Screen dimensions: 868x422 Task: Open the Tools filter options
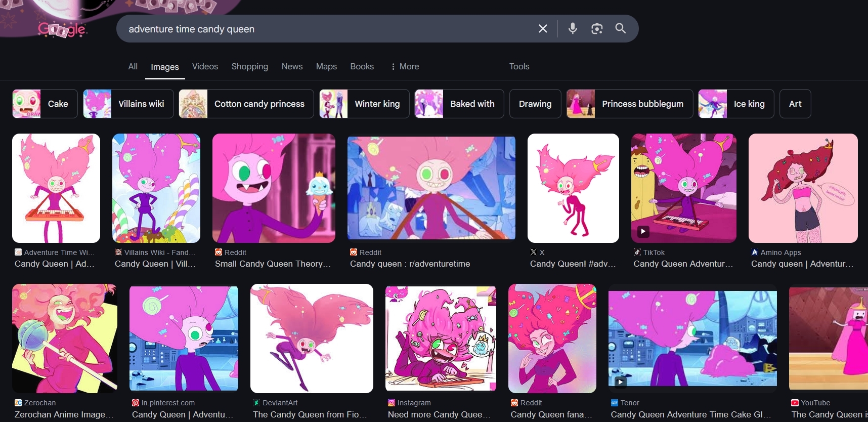click(x=519, y=66)
